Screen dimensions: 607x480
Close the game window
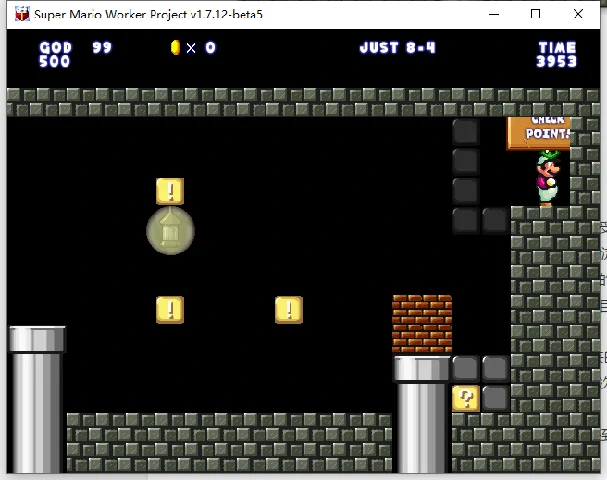(x=578, y=14)
